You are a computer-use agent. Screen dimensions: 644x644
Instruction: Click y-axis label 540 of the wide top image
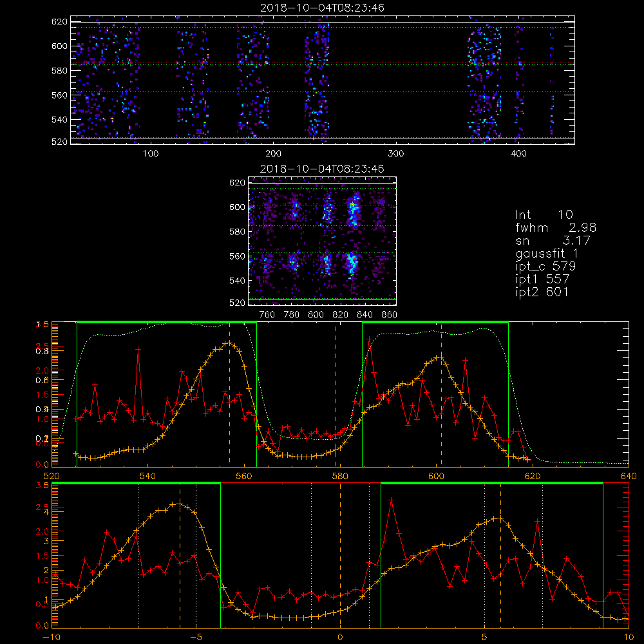pos(59,120)
